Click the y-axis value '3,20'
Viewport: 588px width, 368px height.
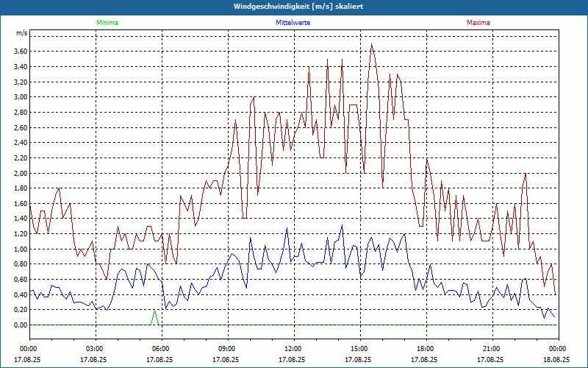[21, 82]
